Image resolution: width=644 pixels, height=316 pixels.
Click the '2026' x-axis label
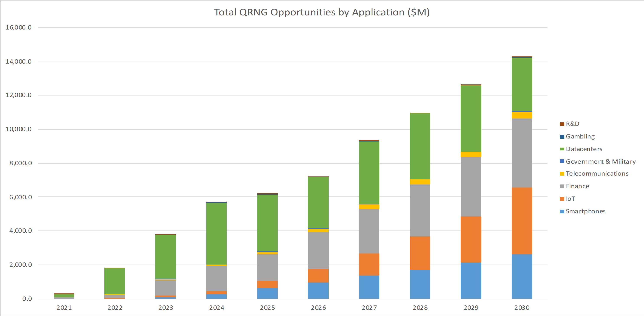click(318, 308)
